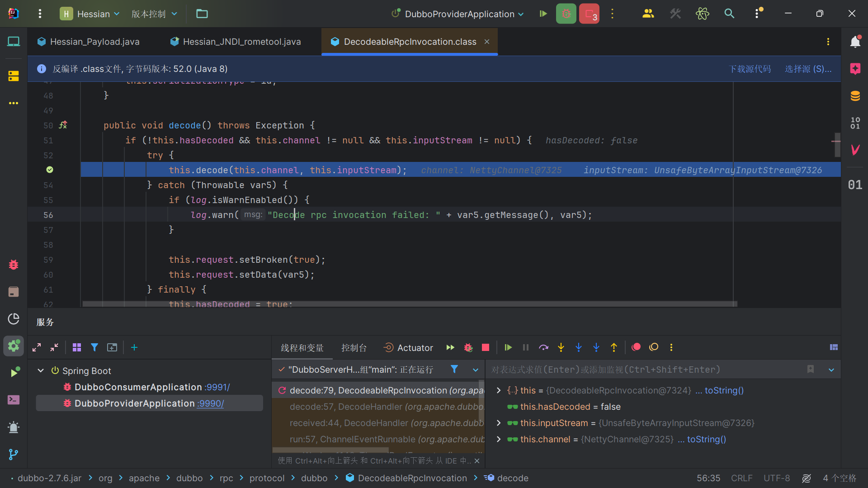This screenshot has height=488, width=868.
Task: Click Step Over in debugger toolbar
Action: 543,347
